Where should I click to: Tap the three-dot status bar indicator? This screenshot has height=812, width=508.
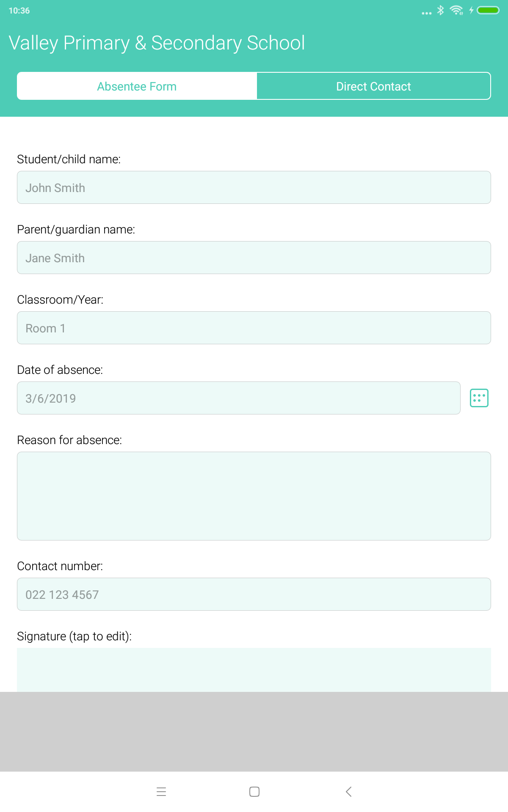[x=427, y=13]
